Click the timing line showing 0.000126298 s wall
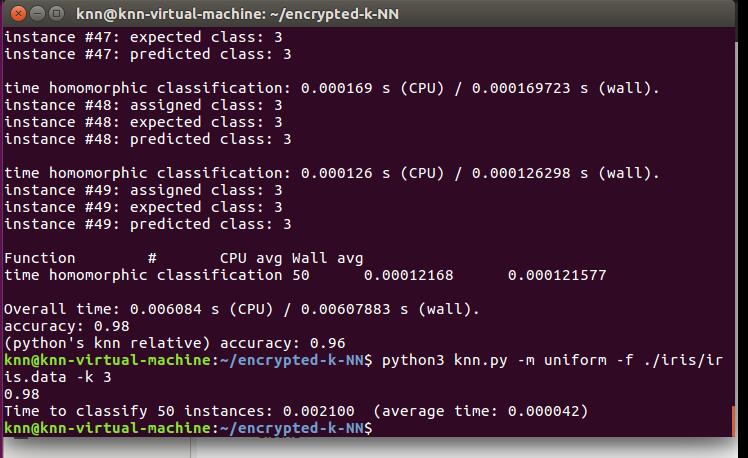This screenshot has height=458, width=748. tap(332, 173)
